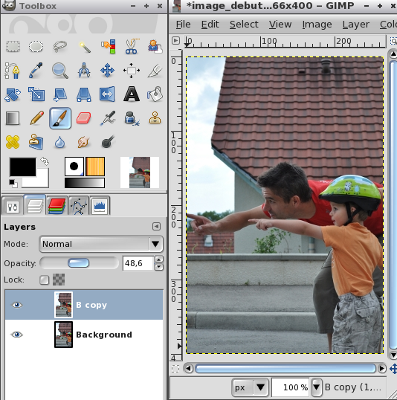This screenshot has height=400, width=397.
Task: Switch to the Layers tab
Action: pos(35,206)
